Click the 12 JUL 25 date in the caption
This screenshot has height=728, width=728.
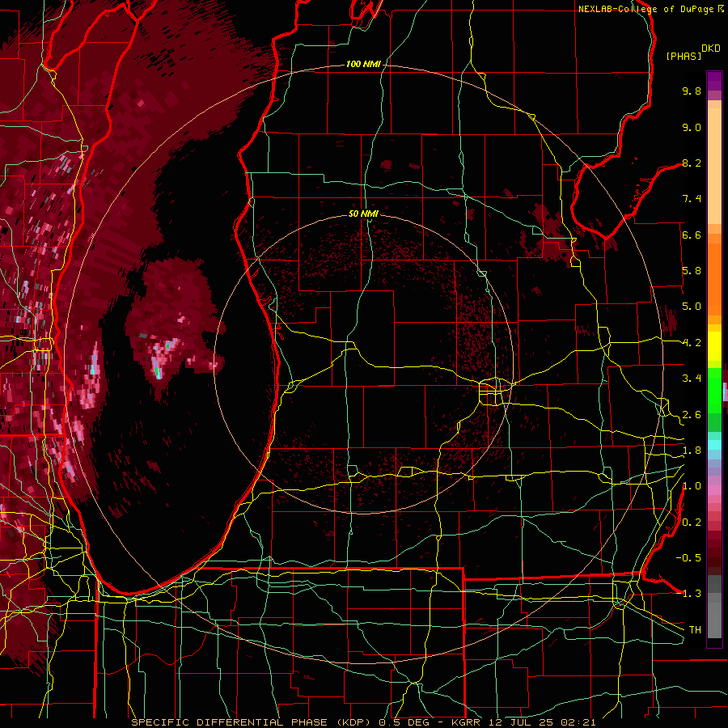click(523, 722)
